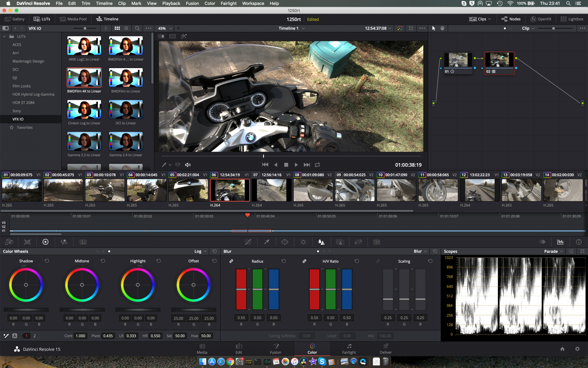The width and height of the screenshot is (588, 368).
Task: Reset the Blur Radius controls
Action: pos(284,261)
